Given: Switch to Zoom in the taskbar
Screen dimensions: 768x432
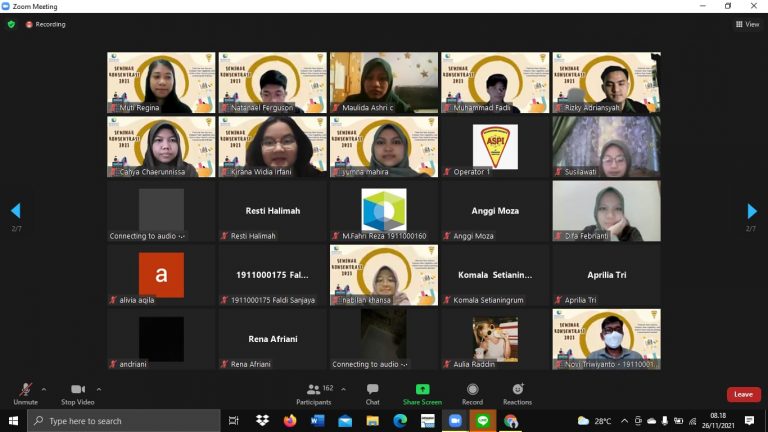Looking at the screenshot, I should coord(456,421).
